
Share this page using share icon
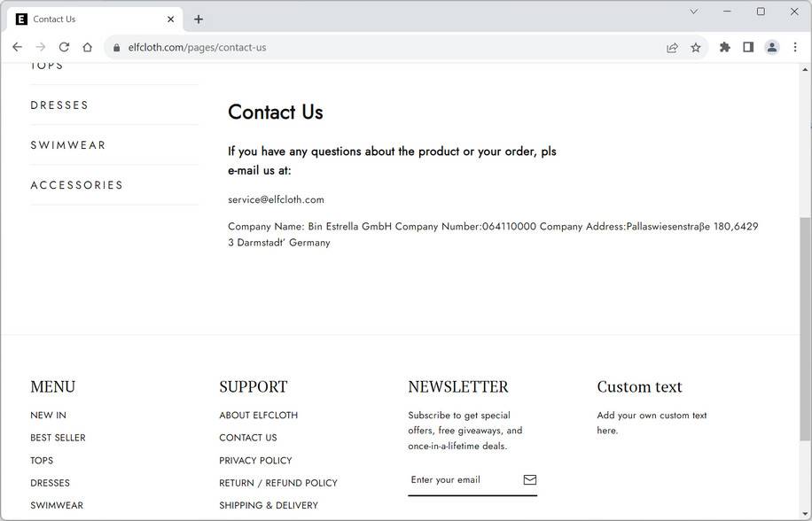(672, 48)
